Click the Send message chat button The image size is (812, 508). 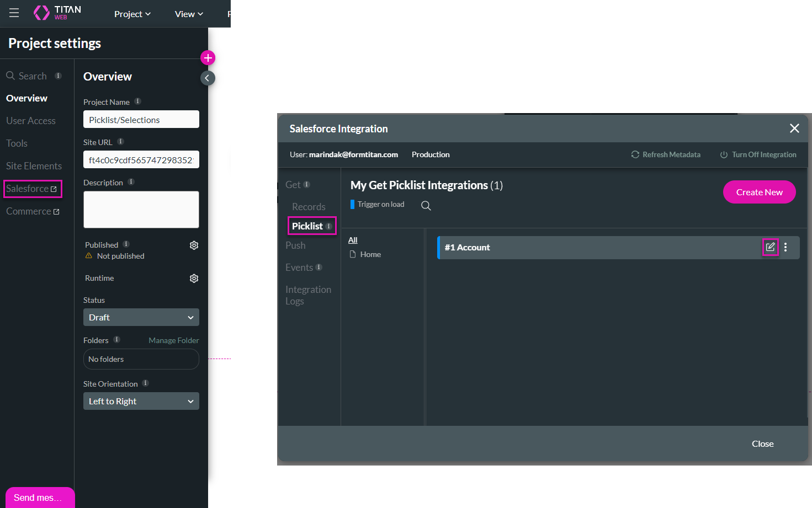tap(40, 498)
